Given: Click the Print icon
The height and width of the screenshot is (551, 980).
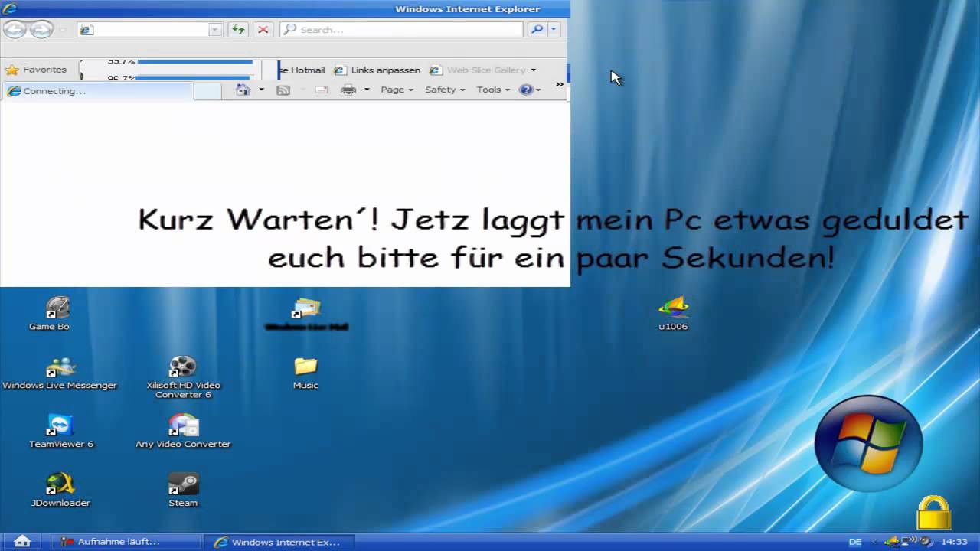Looking at the screenshot, I should pos(348,90).
